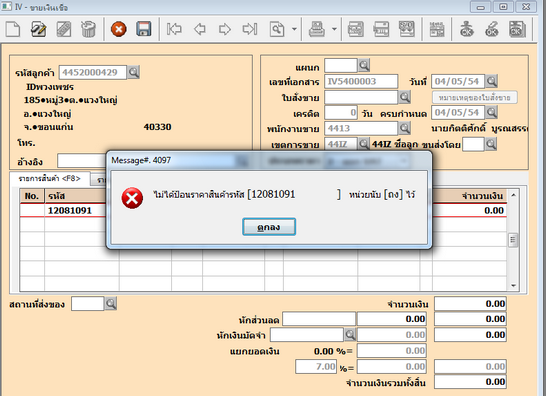This screenshot has height=396, width=546.
Task: Click the item grid scrollbar thumb
Action: 513,240
